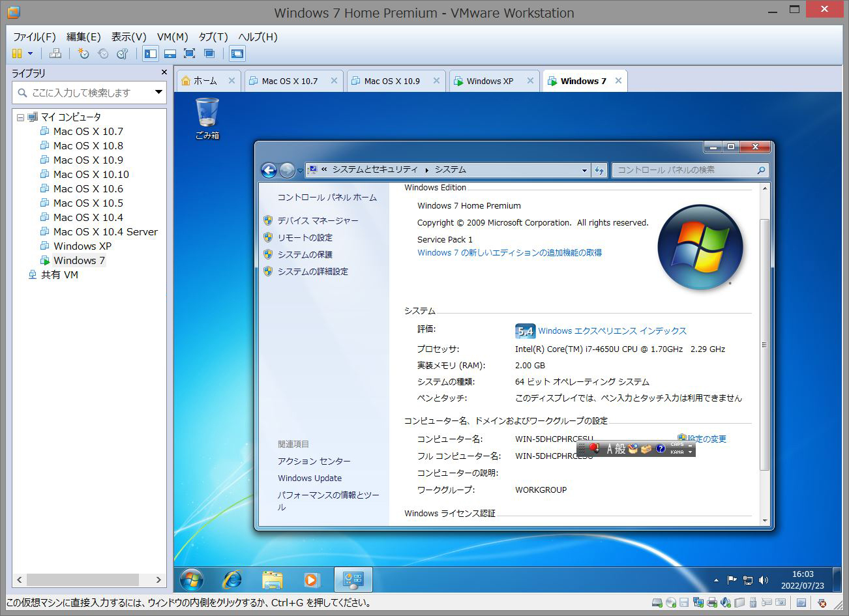849x616 pixels.
Task: Open the power options dropdown arrow beside pause
Action: pos(30,53)
